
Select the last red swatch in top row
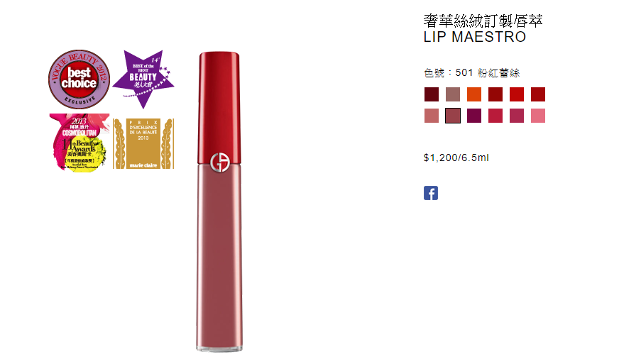point(538,95)
